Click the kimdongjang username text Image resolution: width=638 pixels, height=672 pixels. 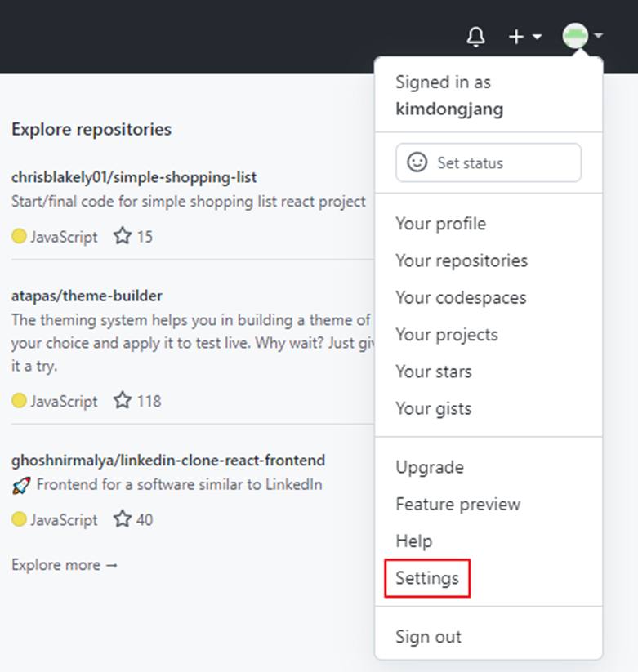449,109
